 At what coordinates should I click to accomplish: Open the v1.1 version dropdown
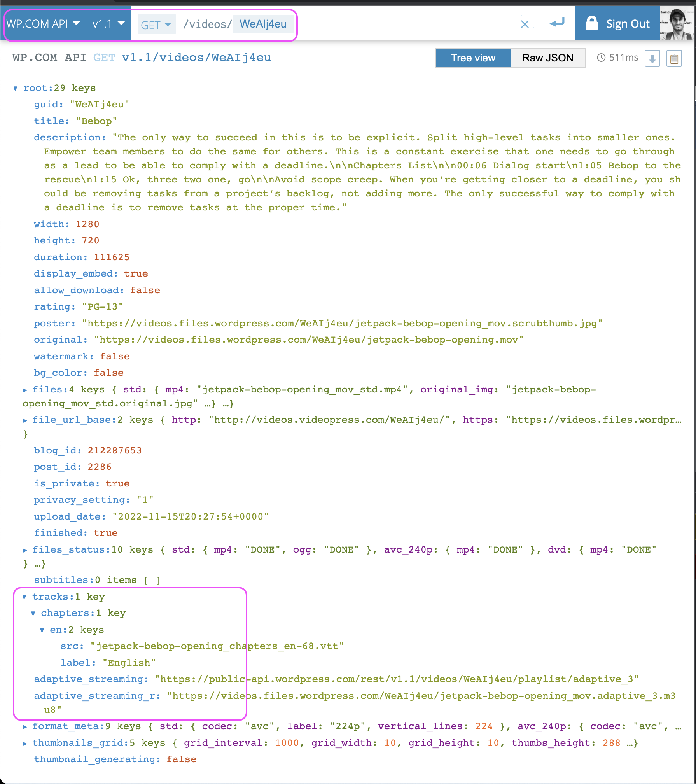pyautogui.click(x=108, y=24)
